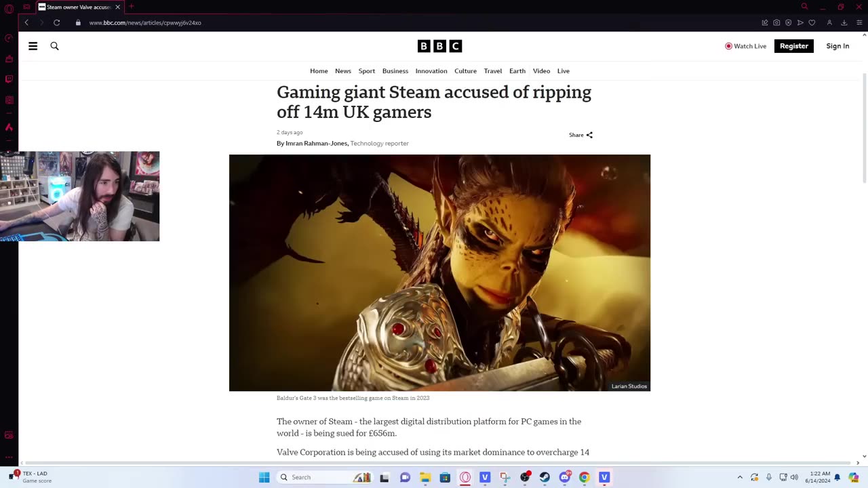Share the article via Share icon
The width and height of the screenshot is (868, 488).
[x=581, y=135]
